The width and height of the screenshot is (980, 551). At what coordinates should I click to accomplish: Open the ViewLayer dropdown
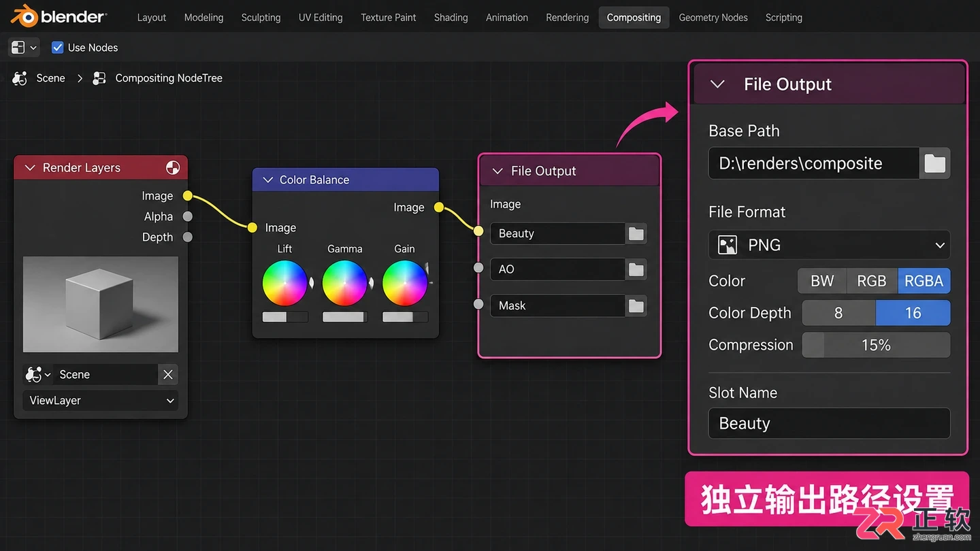(100, 401)
